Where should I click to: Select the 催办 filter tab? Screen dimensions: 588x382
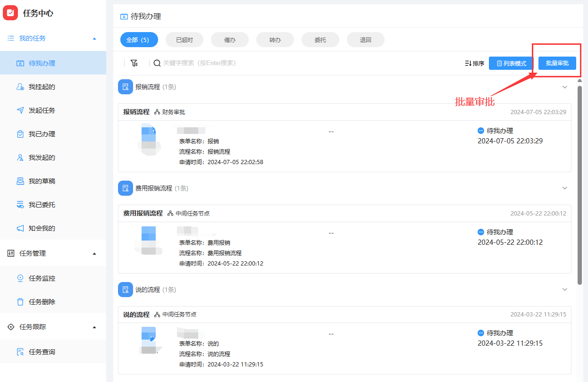pyautogui.click(x=230, y=40)
